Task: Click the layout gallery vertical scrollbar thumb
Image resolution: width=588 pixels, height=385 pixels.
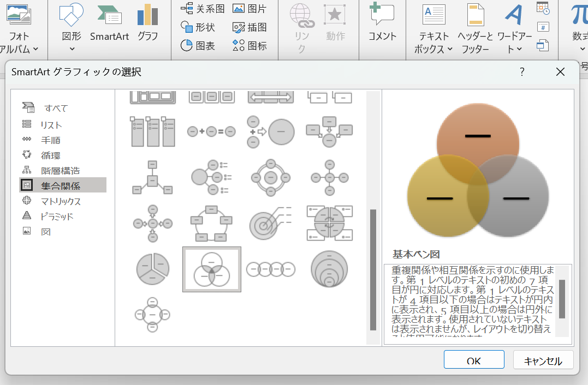Action: click(x=373, y=269)
